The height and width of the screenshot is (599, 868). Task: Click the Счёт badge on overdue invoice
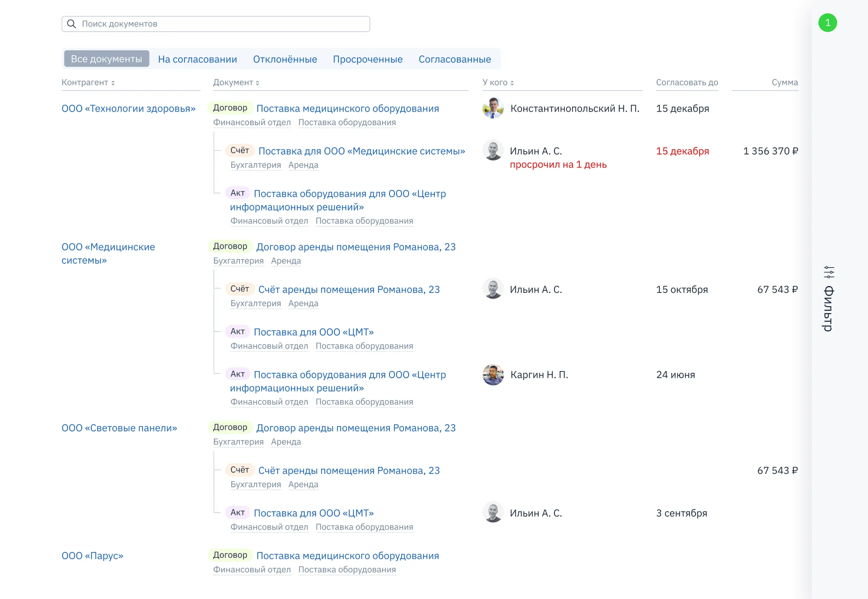240,151
